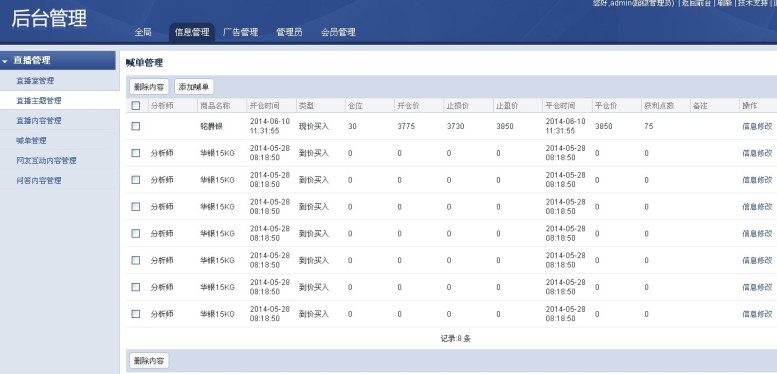The image size is (777, 374).
Task: Open 问答内容管理 sidebar entry
Action: (x=39, y=181)
